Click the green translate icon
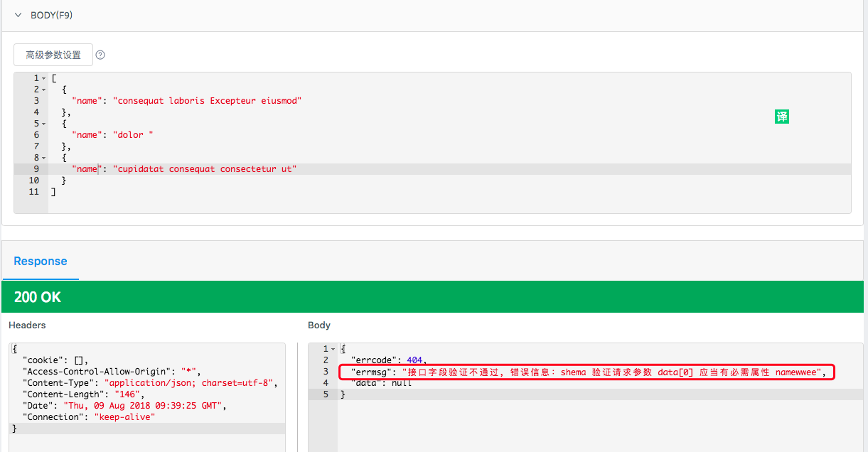This screenshot has height=452, width=868. pos(782,117)
